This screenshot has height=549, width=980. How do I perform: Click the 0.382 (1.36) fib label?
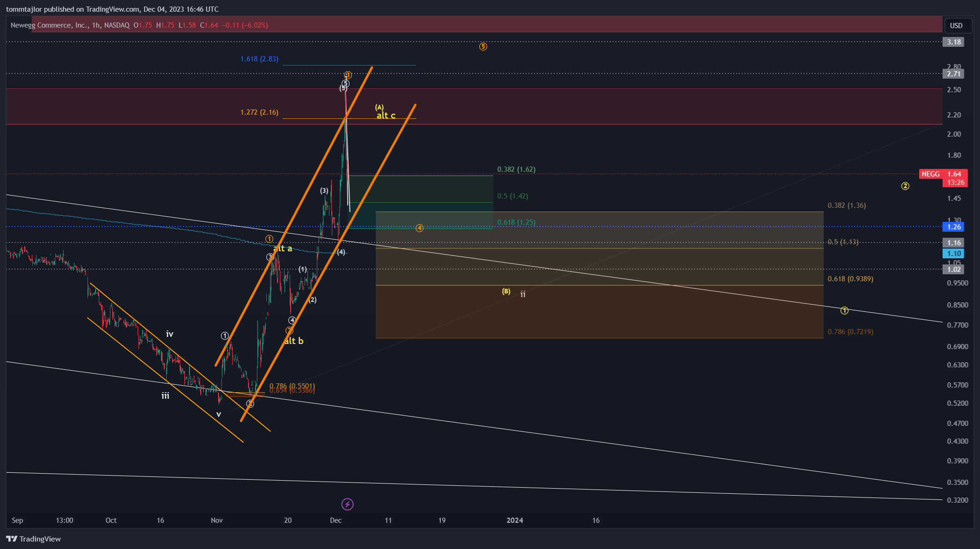(847, 205)
